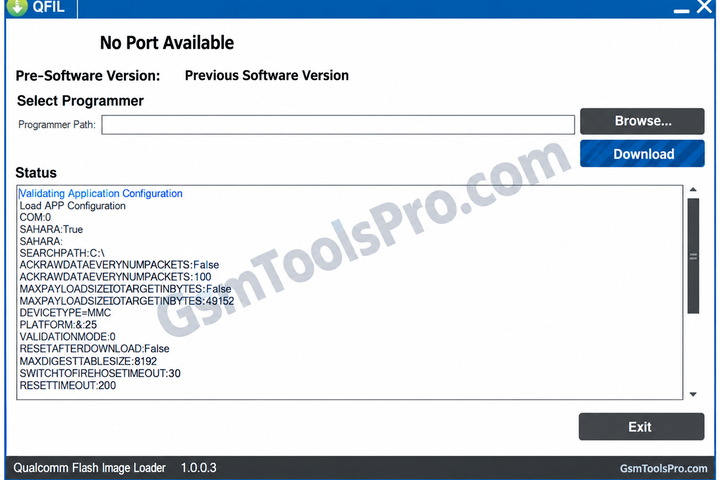
Task: Click the 'Previous Software Version' value text
Action: pos(267,75)
